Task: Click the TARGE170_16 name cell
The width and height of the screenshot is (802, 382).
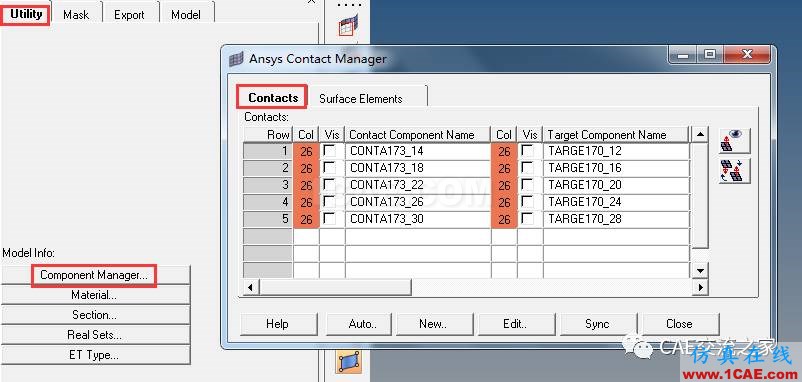Action: tap(616, 168)
